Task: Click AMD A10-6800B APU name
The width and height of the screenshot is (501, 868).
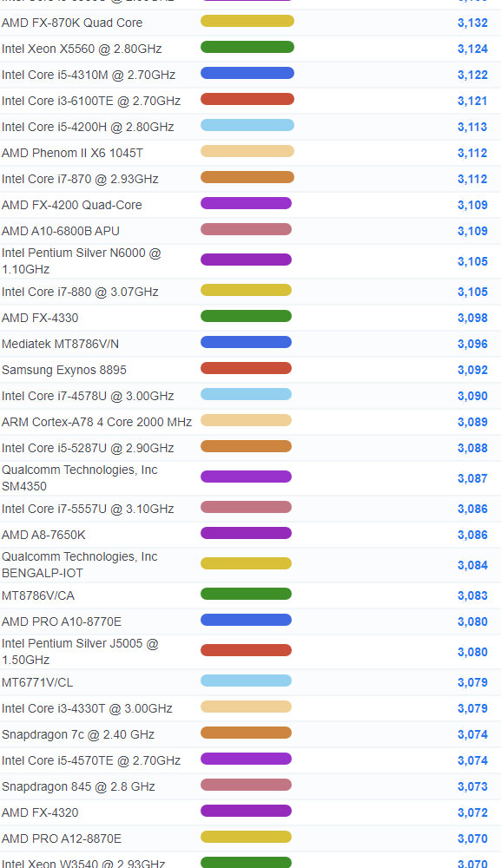Action: coord(61,231)
